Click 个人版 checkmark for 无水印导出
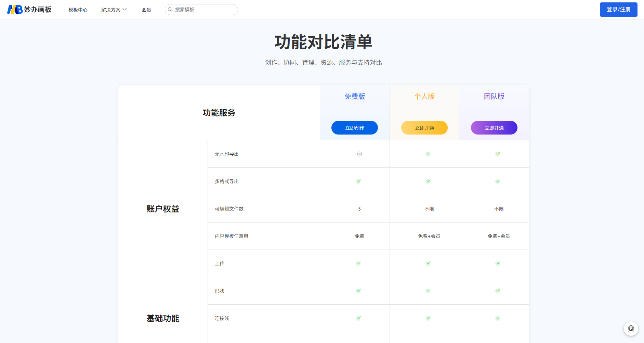Viewport: 644px width, 343px height. tap(428, 154)
